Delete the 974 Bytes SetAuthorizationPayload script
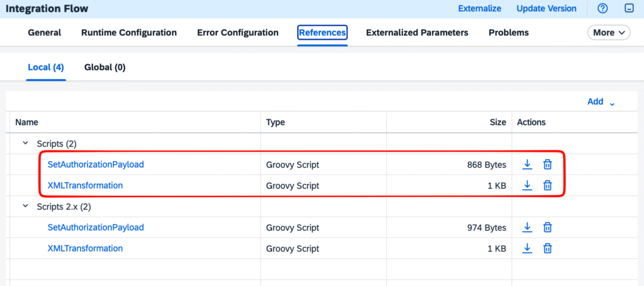644x286 pixels. point(548,227)
